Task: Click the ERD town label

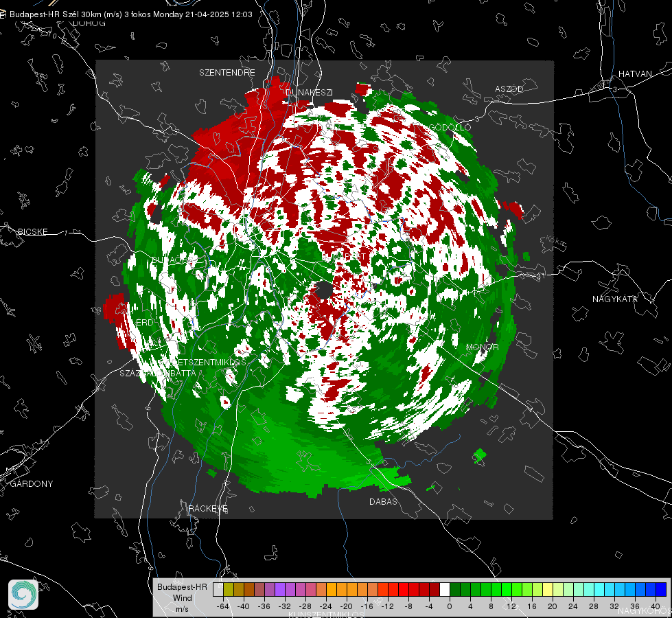Action: pos(144,323)
